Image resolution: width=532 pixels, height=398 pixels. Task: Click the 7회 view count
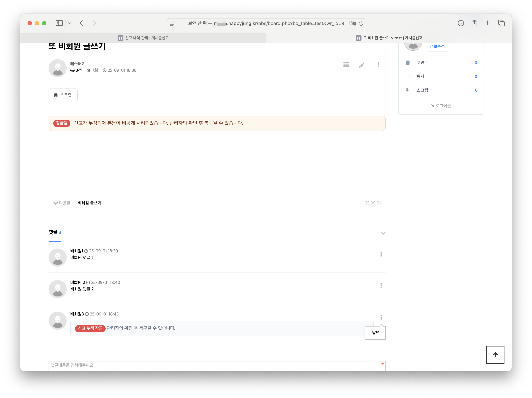pos(92,70)
